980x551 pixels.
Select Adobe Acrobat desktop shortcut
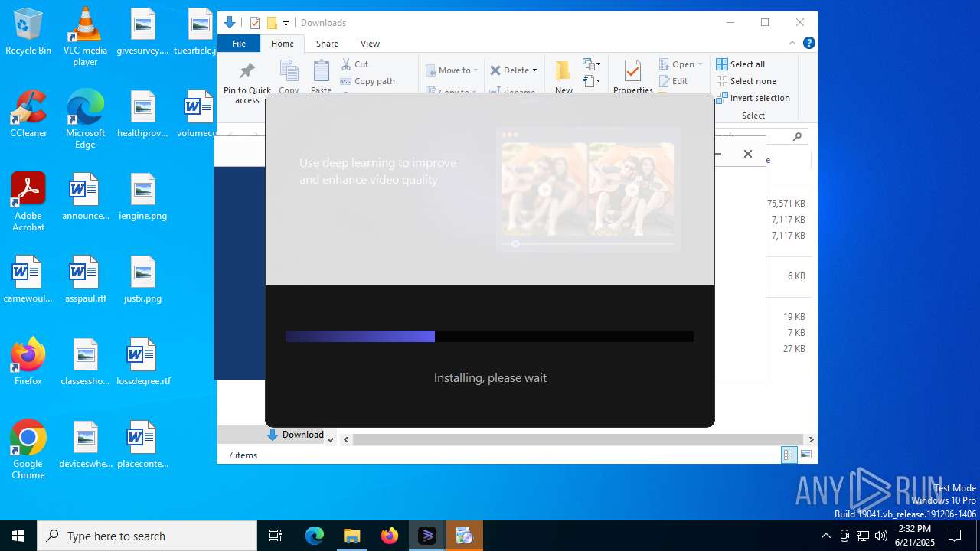coord(28,202)
